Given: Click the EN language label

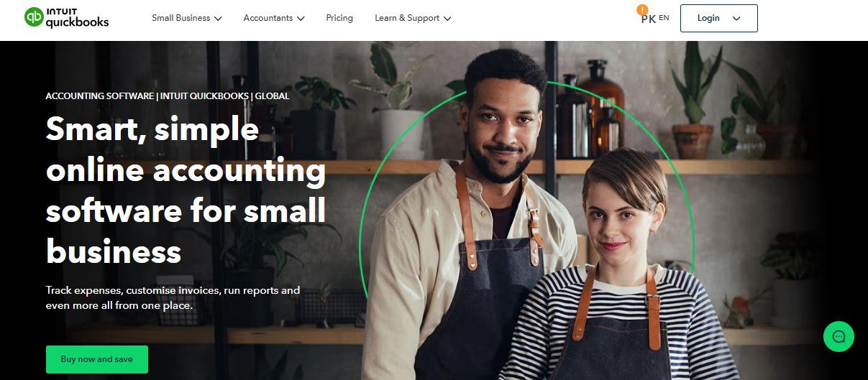Looking at the screenshot, I should click(664, 18).
